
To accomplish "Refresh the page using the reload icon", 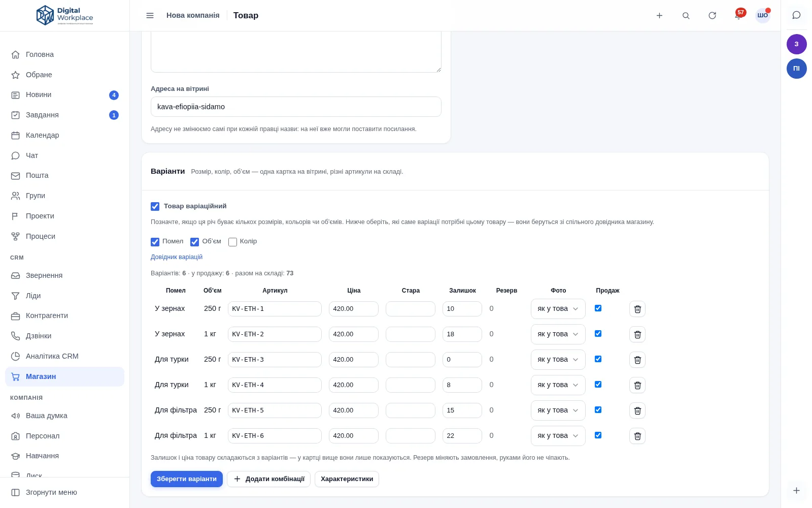I will coord(712,16).
